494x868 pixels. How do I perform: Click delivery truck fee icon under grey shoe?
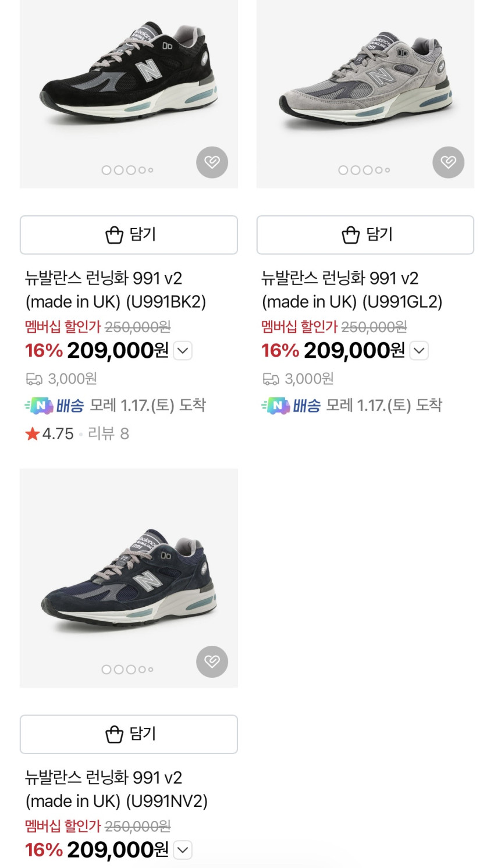tap(271, 379)
